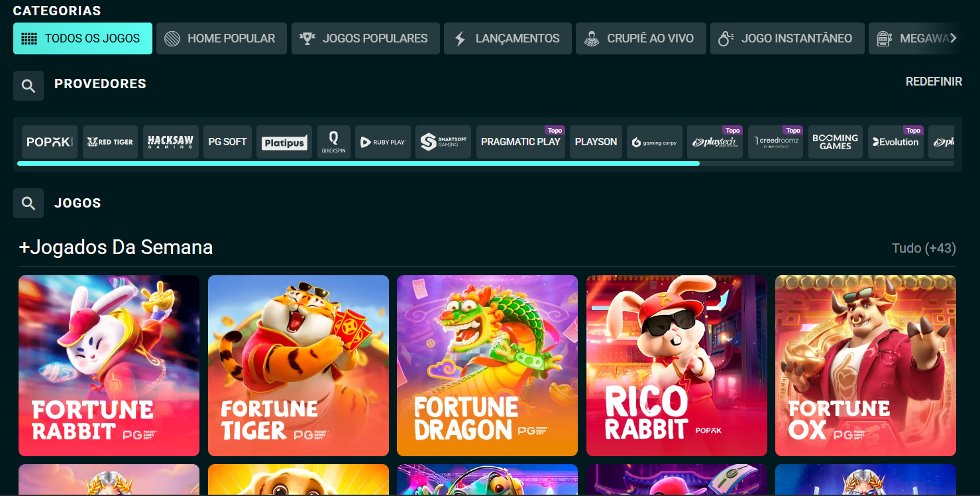Screen dimensions: 980x496
Task: Open the Fortune Tiger game
Action: (298, 365)
